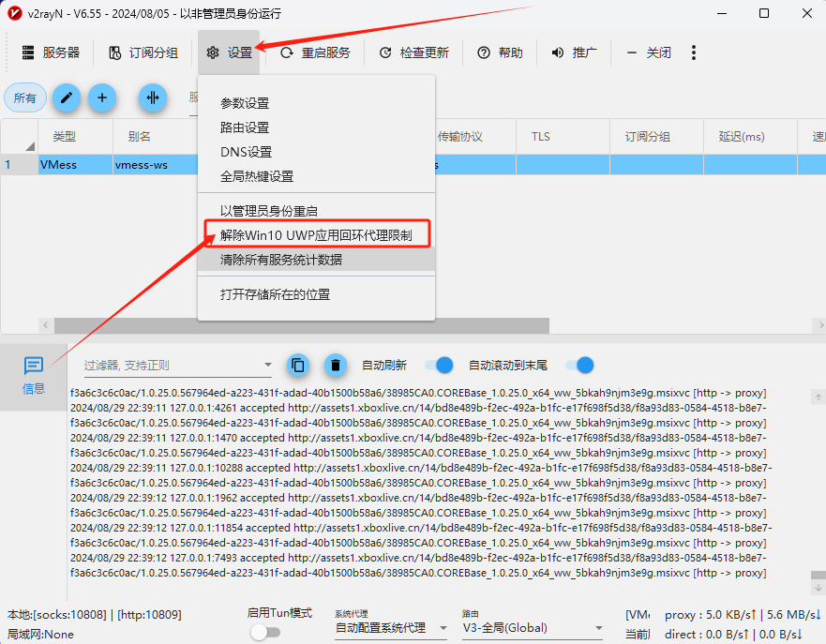This screenshot has width=826, height=644.
Task: Sort by the 类型 column header
Action: point(75,137)
